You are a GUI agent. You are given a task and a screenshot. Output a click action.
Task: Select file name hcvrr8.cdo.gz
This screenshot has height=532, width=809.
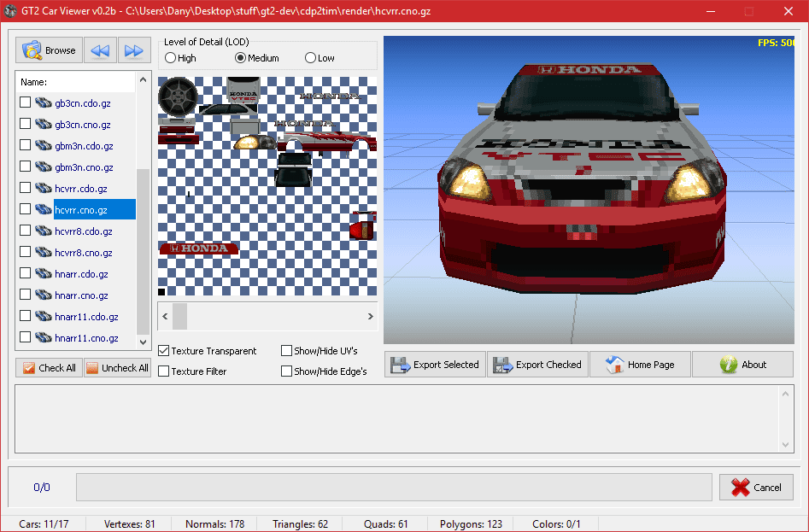pyautogui.click(x=84, y=231)
